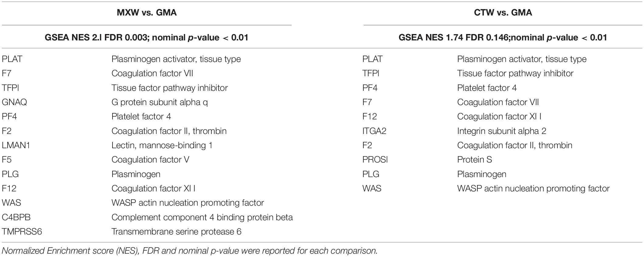Click the "CTW vs. GMA" column header

503,12
